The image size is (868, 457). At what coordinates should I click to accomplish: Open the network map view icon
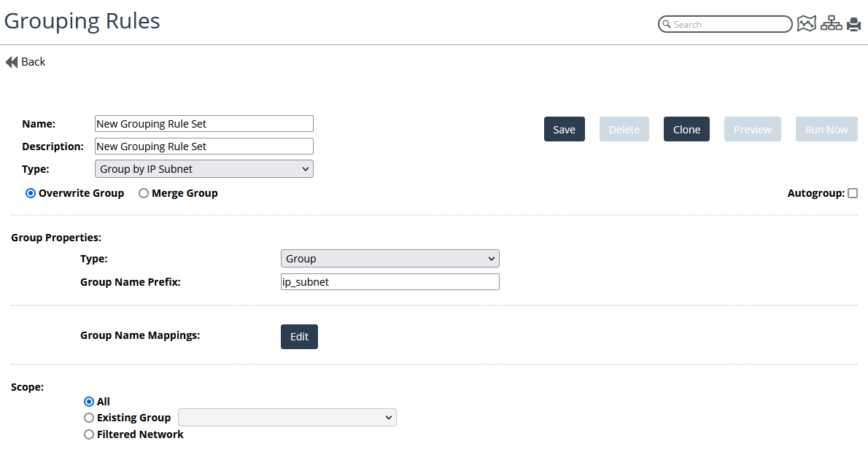coord(806,24)
